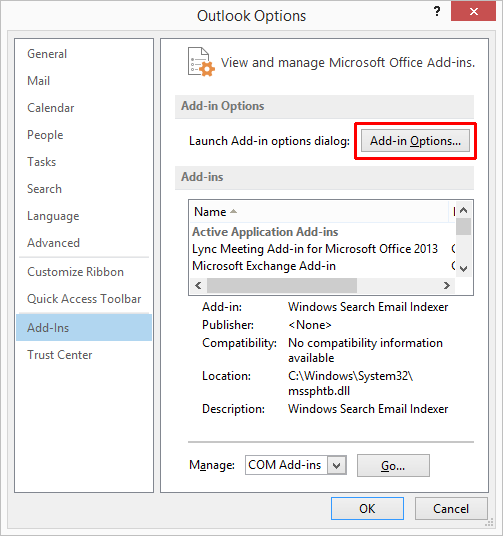This screenshot has height=536, width=503.
Task: Click the Name column sort arrow
Action: click(234, 211)
